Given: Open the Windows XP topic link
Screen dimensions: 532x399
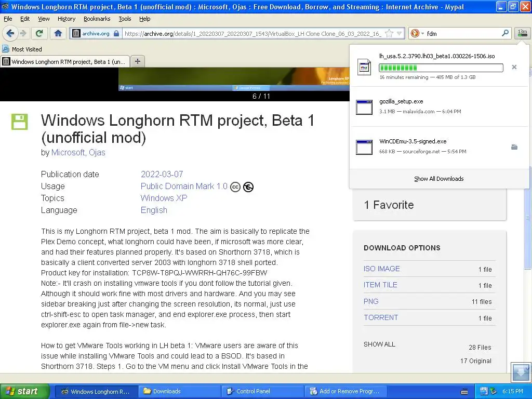Looking at the screenshot, I should [x=164, y=198].
